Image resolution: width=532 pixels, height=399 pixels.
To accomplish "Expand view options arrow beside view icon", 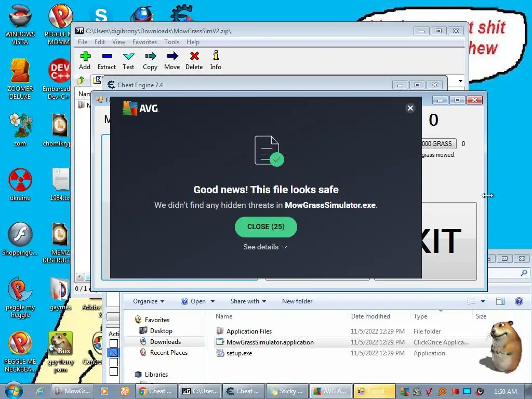I will (x=483, y=301).
